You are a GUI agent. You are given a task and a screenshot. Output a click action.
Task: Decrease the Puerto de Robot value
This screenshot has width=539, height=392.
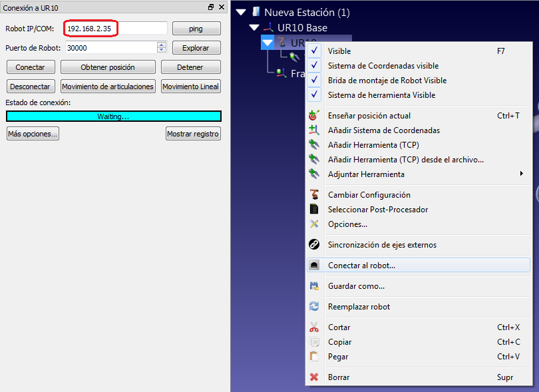(162, 50)
